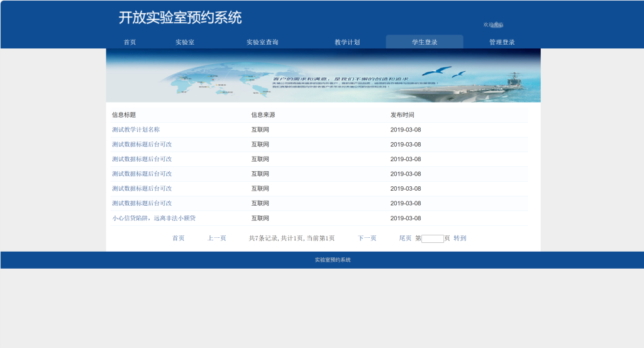Focus the page number input field

click(x=433, y=239)
